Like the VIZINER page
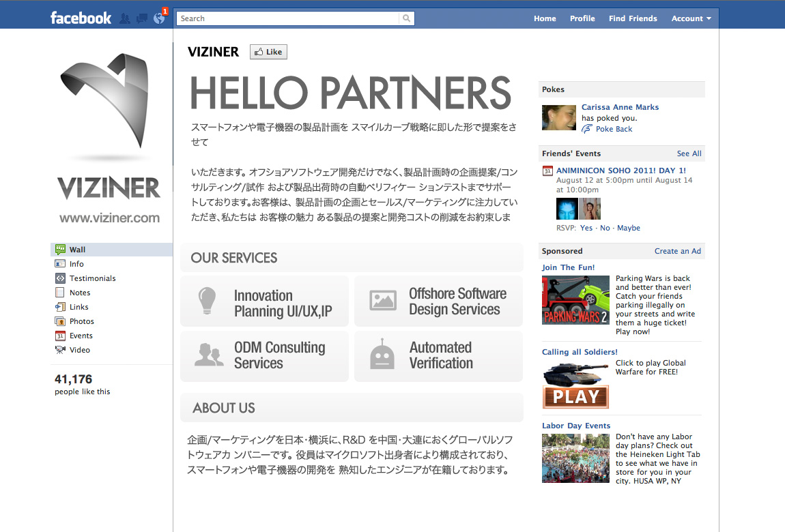The image size is (785, 532). tap(268, 52)
